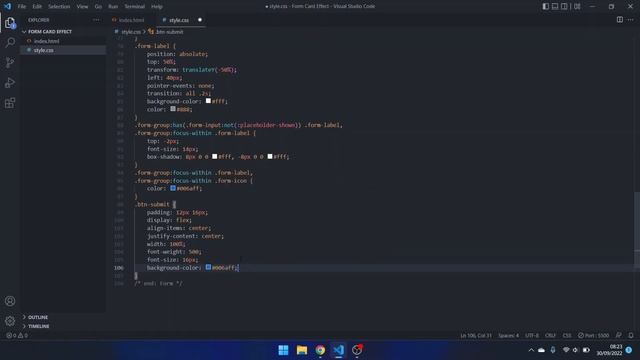Open the Manage gear icon
The height and width of the screenshot is (360, 640).
click(10, 321)
